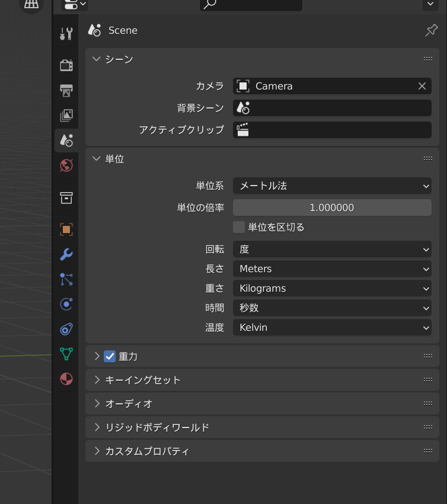This screenshot has height=504, width=447.
Task: Grab the カスタムプロパティ panel drag handle
Action: click(x=427, y=451)
